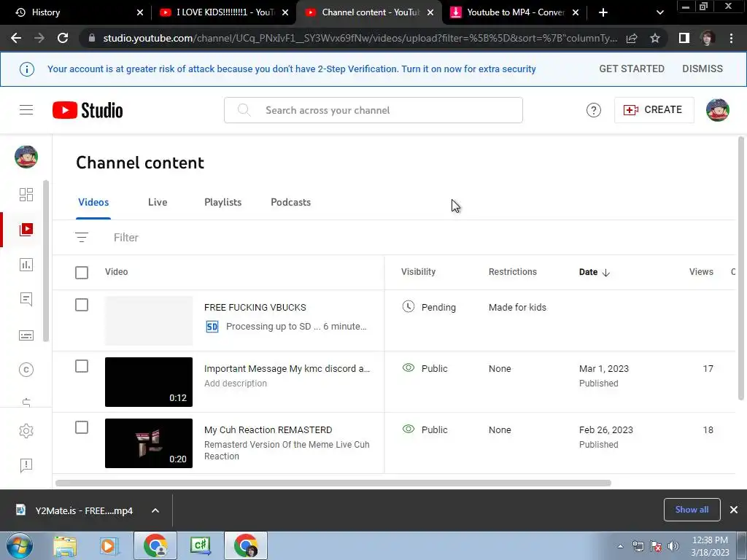
Task: Open thumbnail of My Cuh Reaction REMASTERD
Action: [149, 443]
